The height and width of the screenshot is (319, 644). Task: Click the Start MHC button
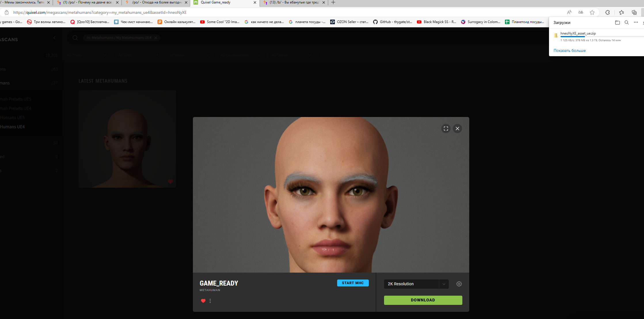[x=352, y=283]
